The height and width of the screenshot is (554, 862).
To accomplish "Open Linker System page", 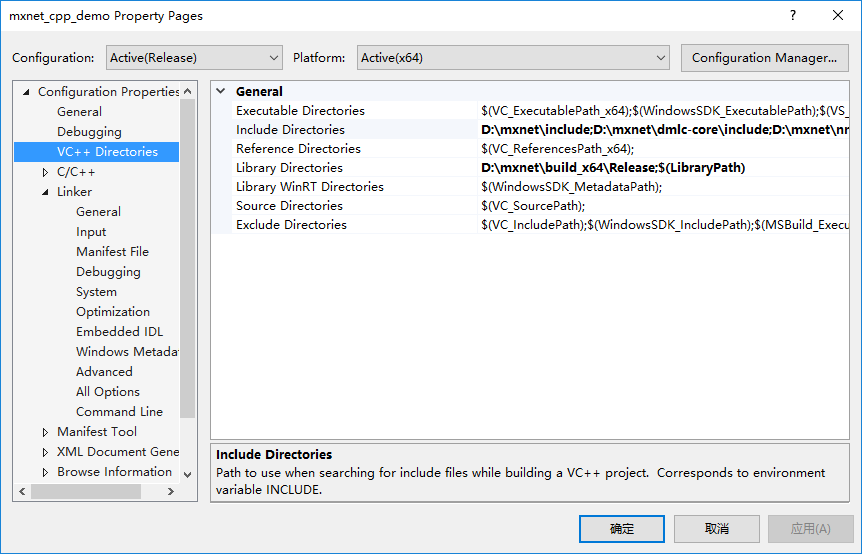I will pos(96,292).
